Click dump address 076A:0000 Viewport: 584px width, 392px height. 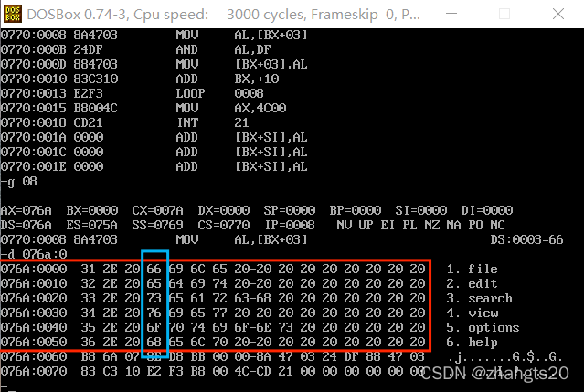tap(34, 269)
